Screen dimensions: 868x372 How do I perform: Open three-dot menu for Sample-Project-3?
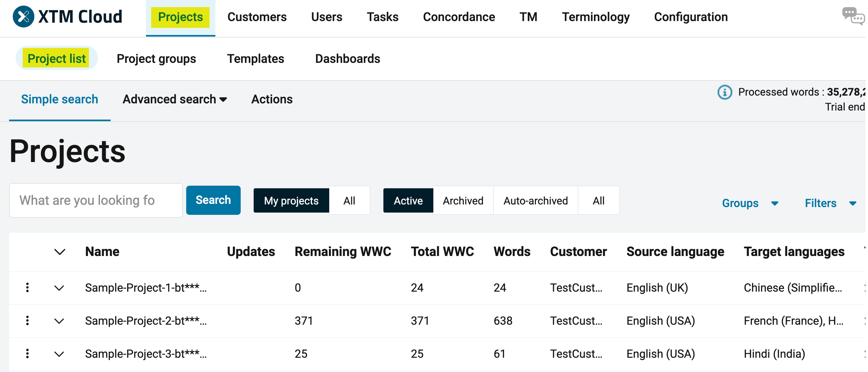click(27, 354)
